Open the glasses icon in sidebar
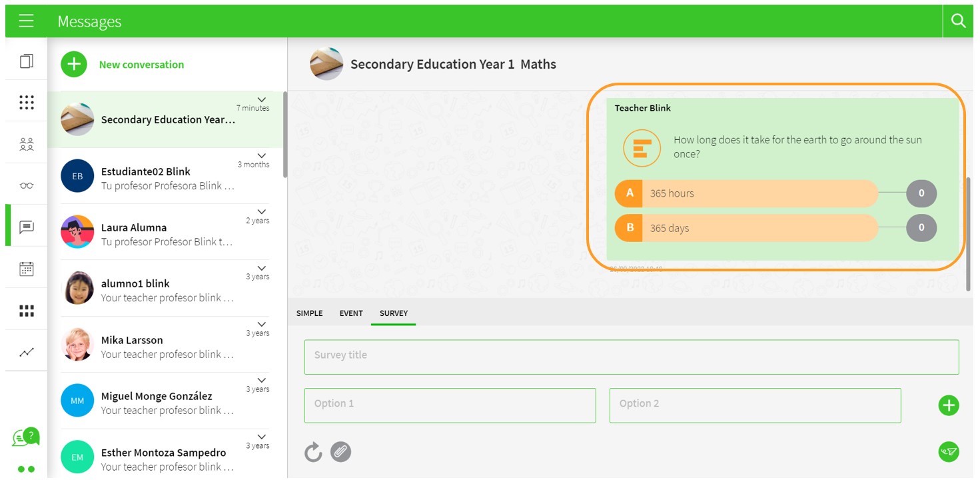This screenshot has height=480, width=980. tap(27, 185)
